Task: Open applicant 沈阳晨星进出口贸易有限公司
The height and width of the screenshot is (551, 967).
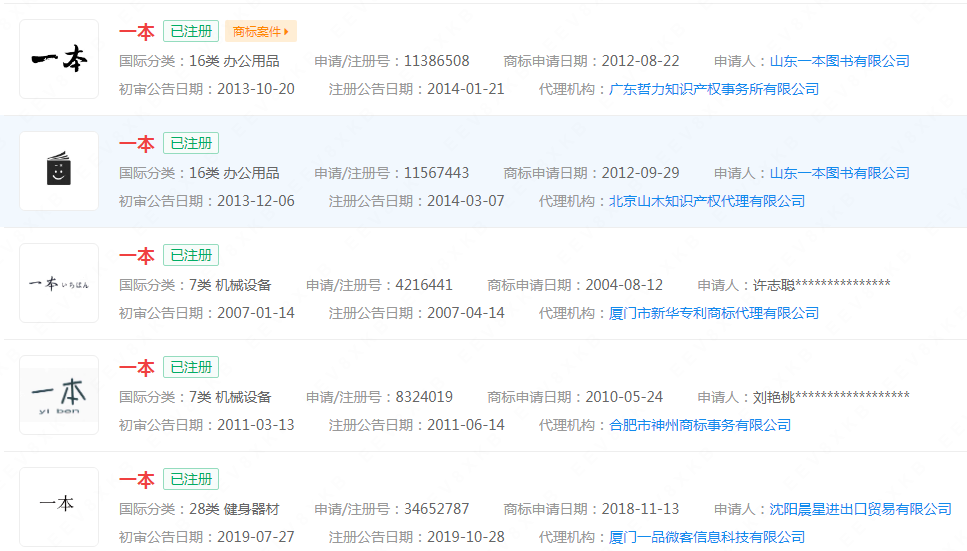Action: (860, 509)
